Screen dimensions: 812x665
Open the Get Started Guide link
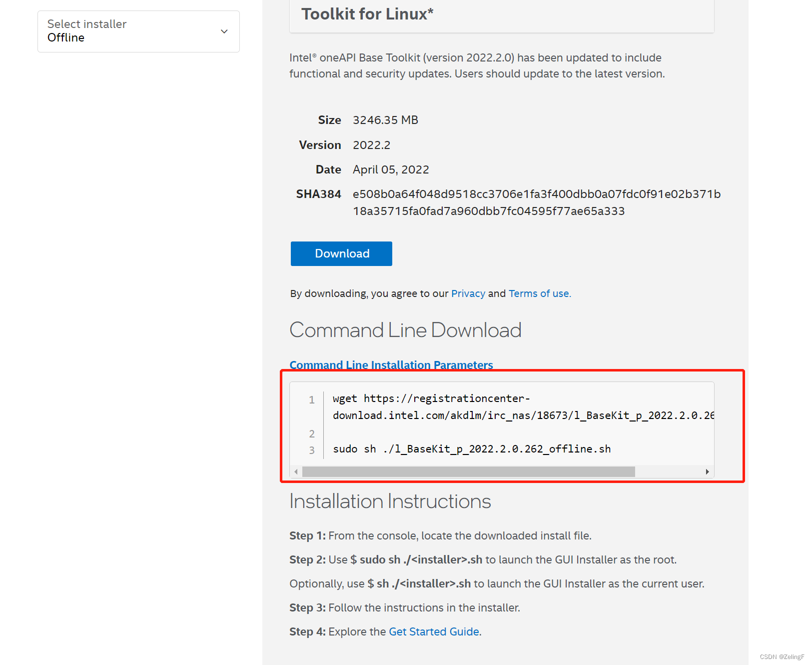point(434,631)
